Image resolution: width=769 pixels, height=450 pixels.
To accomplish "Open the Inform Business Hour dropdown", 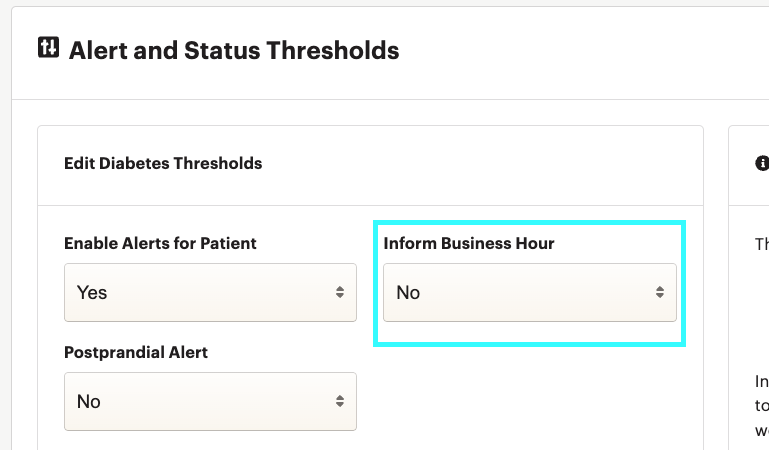I will pyautogui.click(x=530, y=293).
